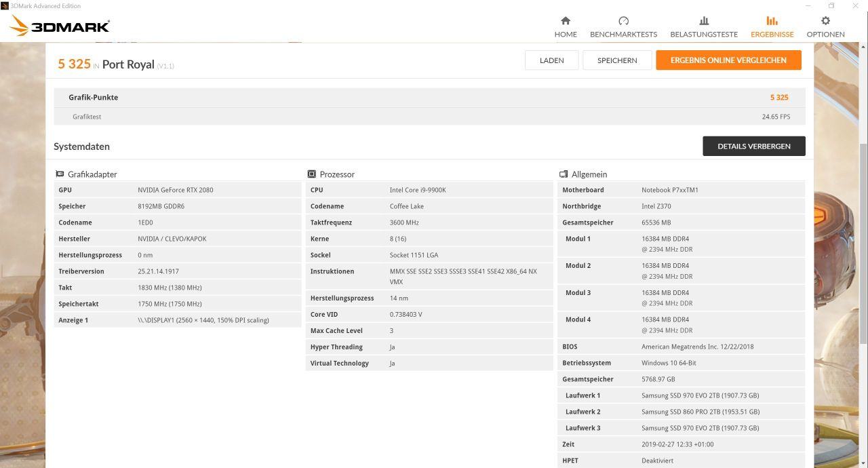This screenshot has width=868, height=468.
Task: Select the Intel Core i9-9900K value
Action: pyautogui.click(x=418, y=190)
